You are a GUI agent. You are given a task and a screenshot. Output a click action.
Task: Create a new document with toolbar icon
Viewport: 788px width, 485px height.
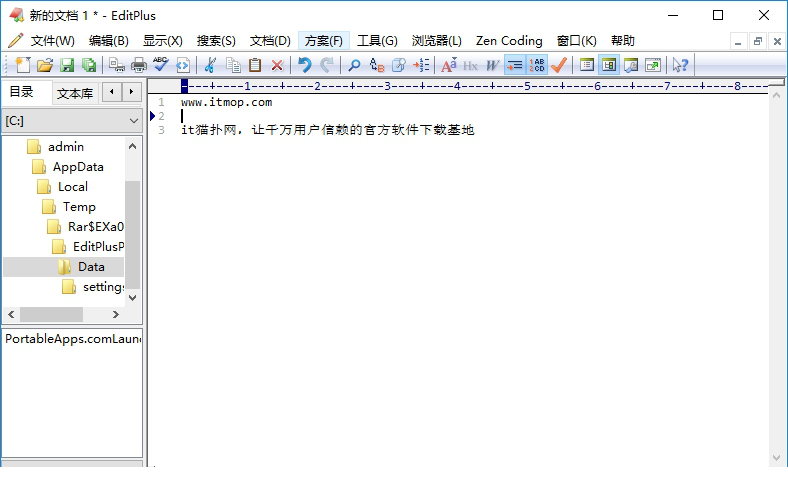pyautogui.click(x=23, y=65)
